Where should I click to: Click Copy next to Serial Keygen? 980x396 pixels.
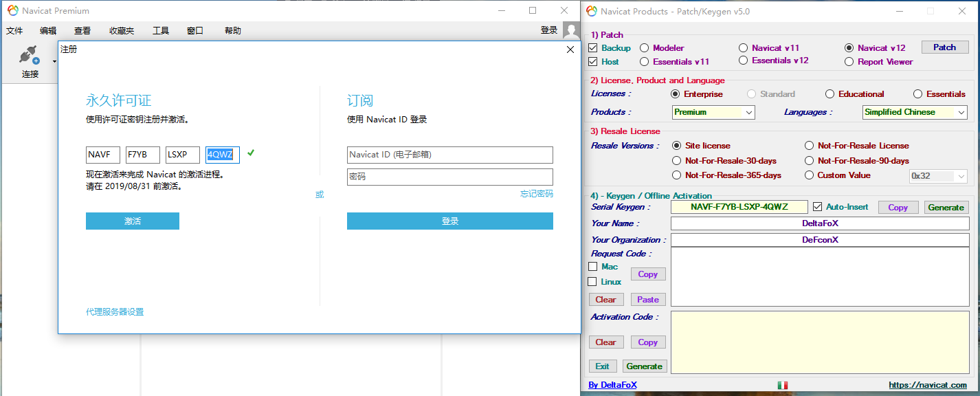898,207
